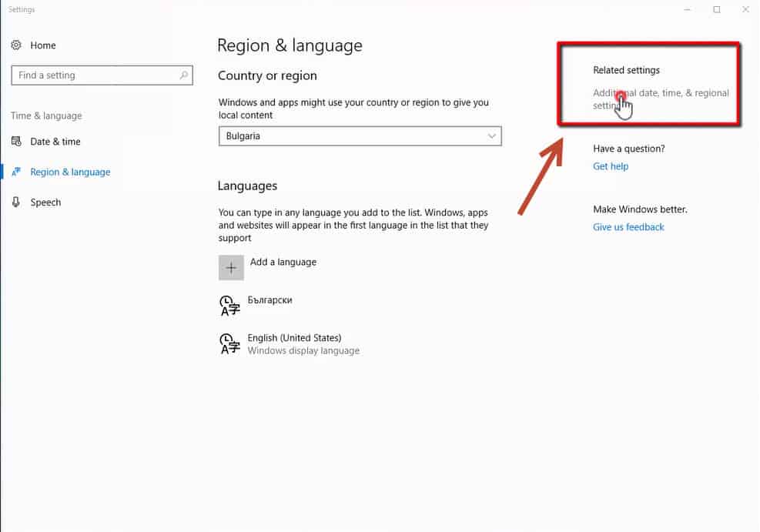Select the Български language icon
Viewport: 760px width, 532px height.
pyautogui.click(x=229, y=306)
